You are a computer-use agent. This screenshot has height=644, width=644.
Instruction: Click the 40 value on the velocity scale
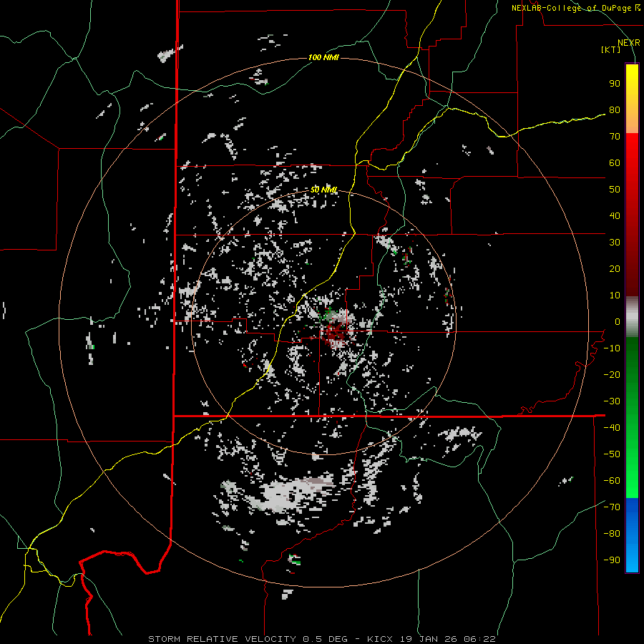tap(615, 216)
